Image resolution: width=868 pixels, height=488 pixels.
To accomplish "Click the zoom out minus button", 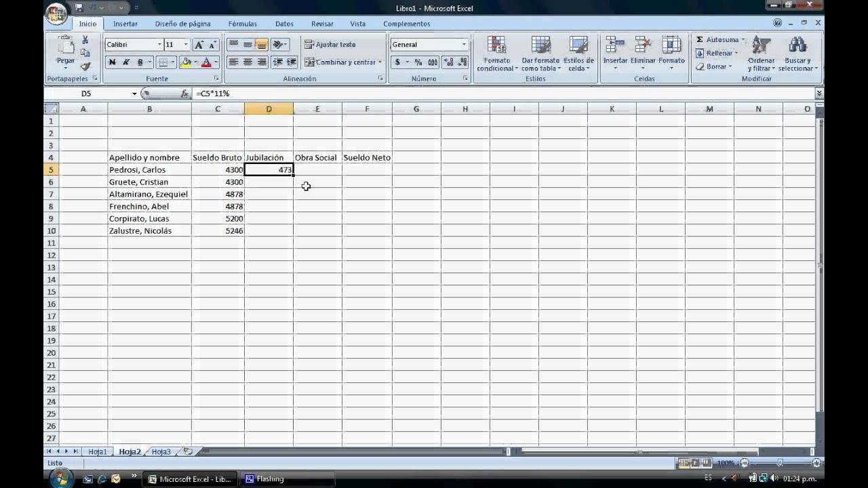I will point(744,463).
